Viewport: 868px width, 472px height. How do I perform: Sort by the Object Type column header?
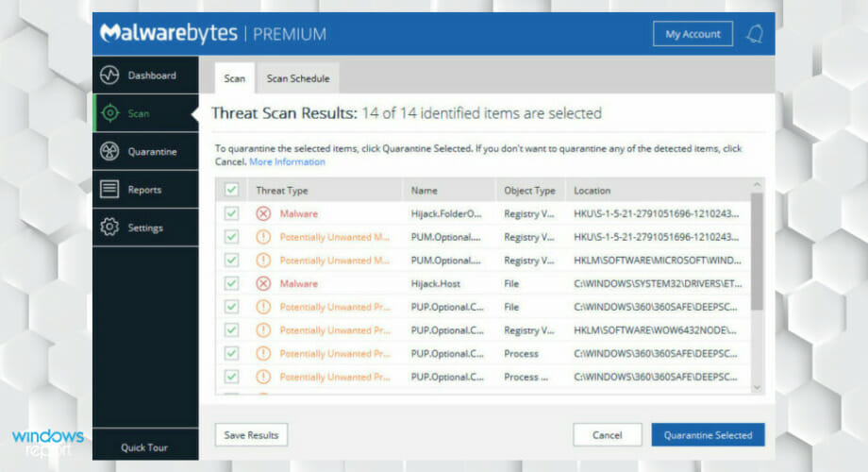click(x=529, y=190)
